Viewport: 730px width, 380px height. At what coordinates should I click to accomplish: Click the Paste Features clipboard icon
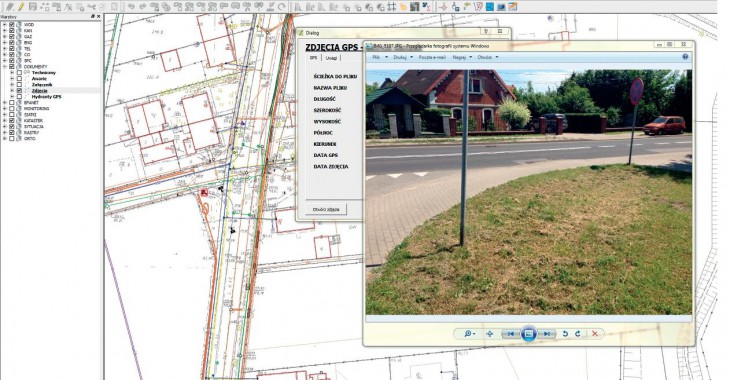coord(114,7)
